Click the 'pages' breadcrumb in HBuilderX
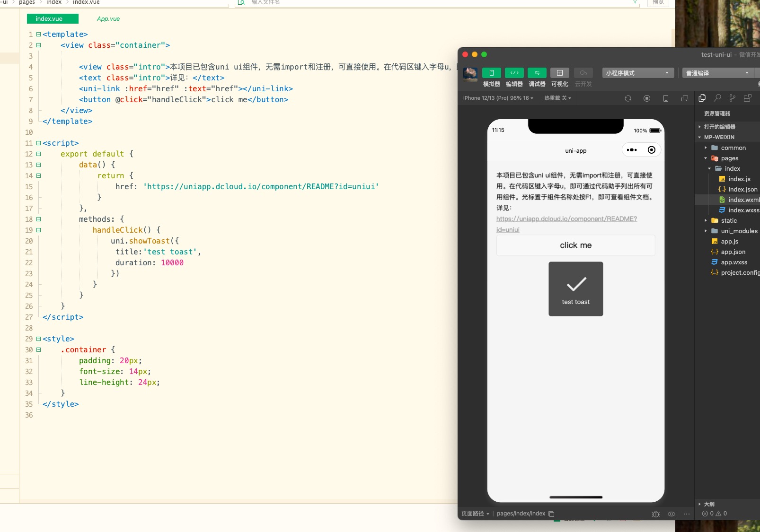Viewport: 760px width, 532px height. 27,2
